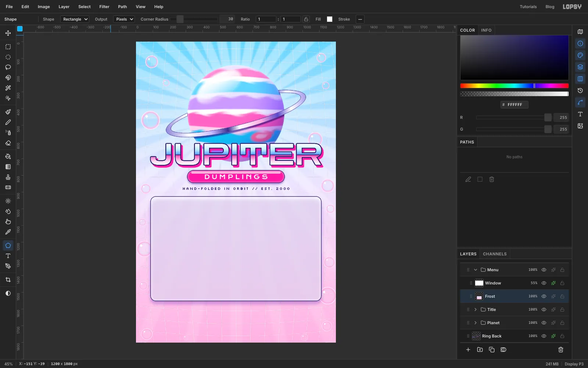
Task: Expand the Title group
Action: (x=476, y=309)
